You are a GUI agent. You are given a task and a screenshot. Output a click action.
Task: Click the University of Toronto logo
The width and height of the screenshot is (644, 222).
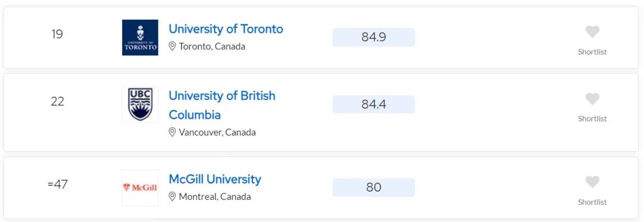(140, 37)
